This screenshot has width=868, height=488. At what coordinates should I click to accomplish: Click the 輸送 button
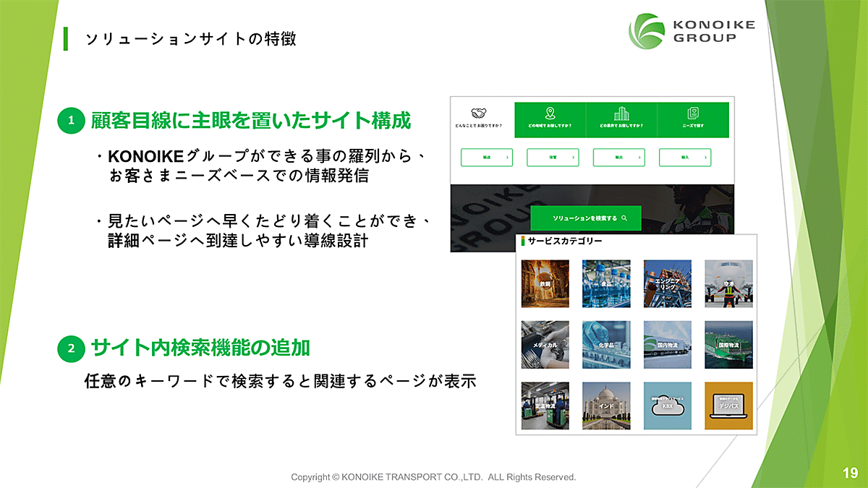[x=487, y=157]
